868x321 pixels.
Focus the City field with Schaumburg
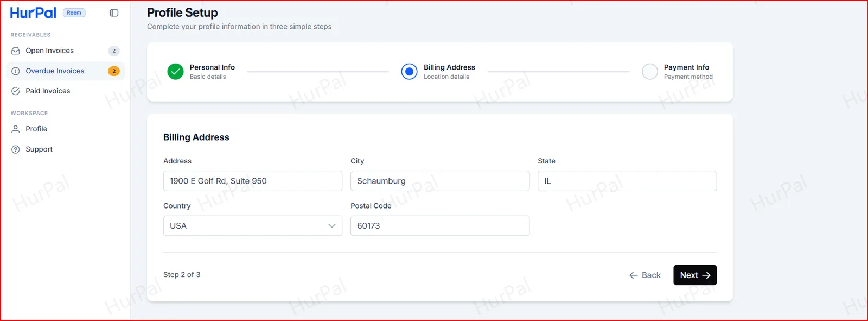pos(440,181)
